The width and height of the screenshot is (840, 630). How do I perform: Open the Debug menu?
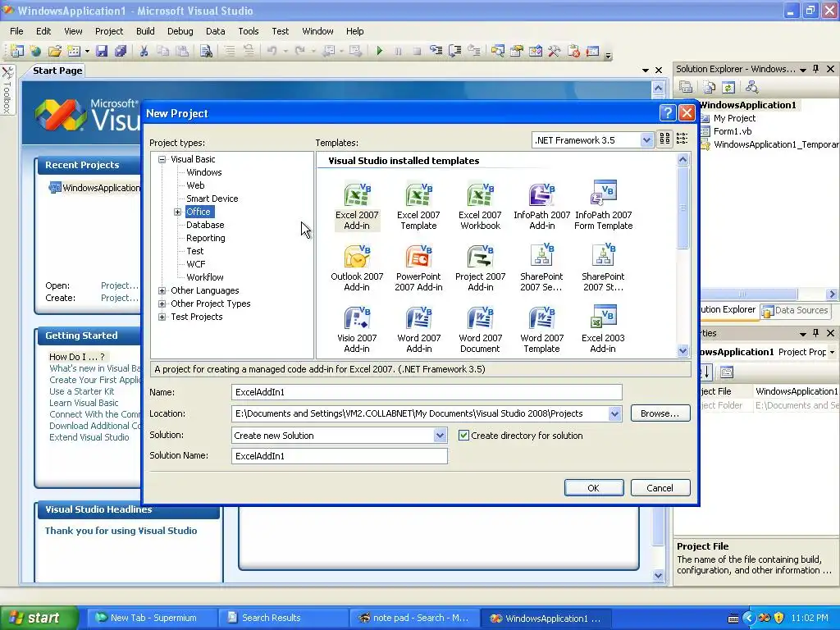pyautogui.click(x=180, y=31)
